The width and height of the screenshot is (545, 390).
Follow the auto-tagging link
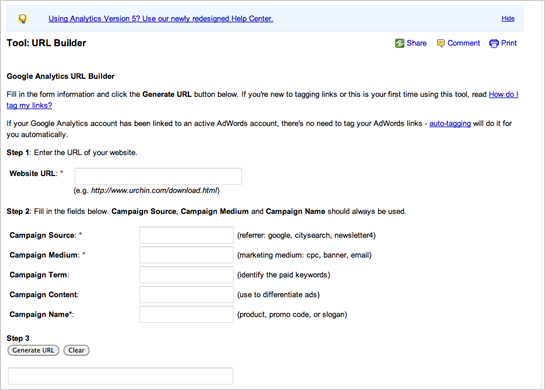[450, 123]
